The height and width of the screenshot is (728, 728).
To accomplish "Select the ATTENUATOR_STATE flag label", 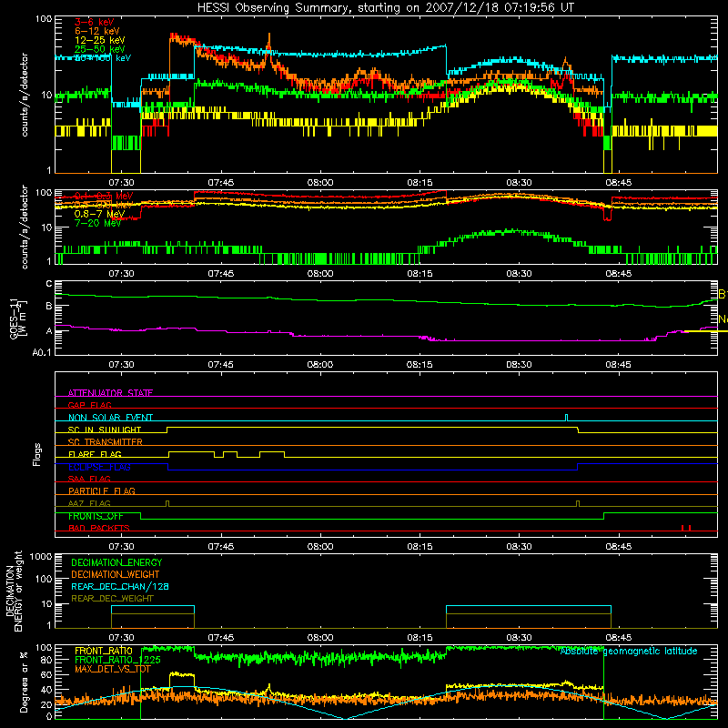I will pyautogui.click(x=110, y=393).
